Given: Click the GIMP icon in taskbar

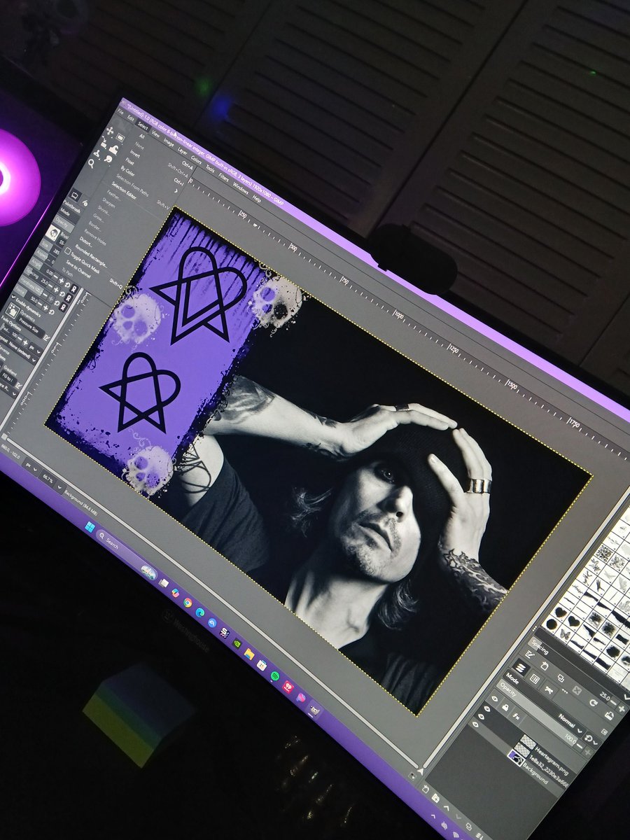Looking at the screenshot, I should (314, 711).
